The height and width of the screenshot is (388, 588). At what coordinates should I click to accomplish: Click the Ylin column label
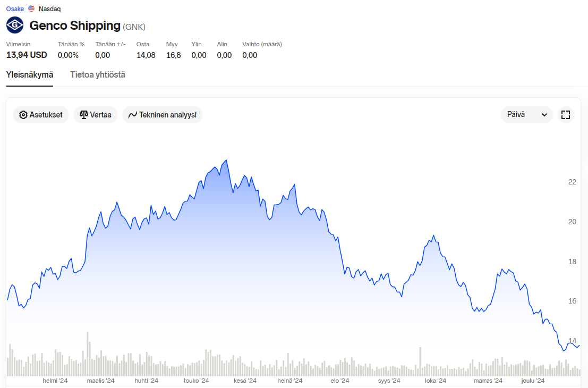tap(197, 44)
